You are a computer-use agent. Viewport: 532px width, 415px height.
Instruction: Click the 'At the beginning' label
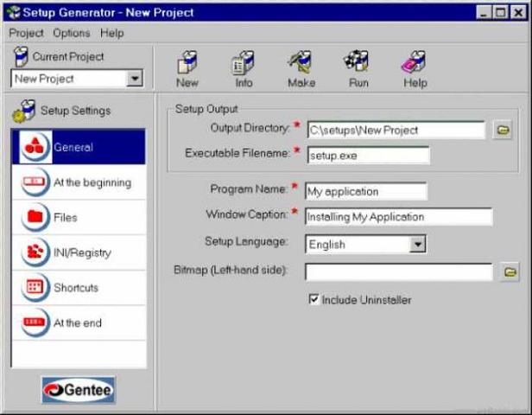[92, 182]
